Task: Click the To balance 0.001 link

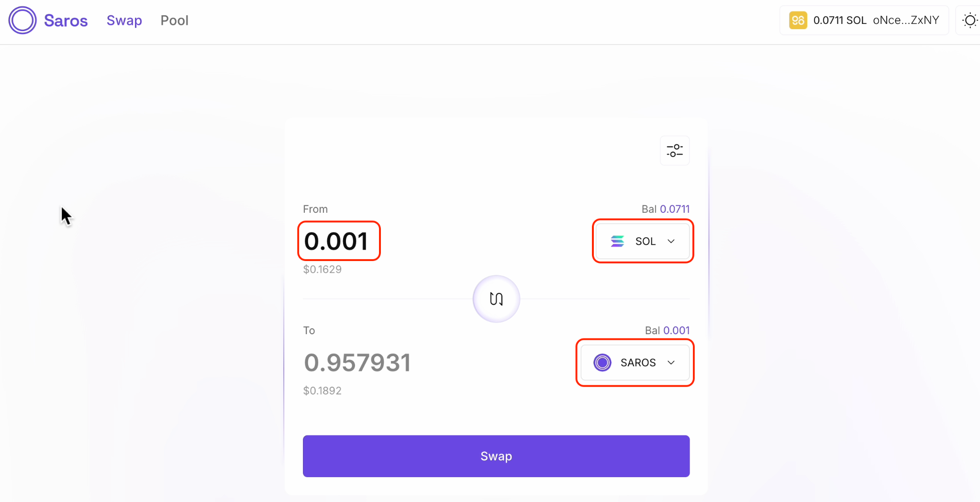Action: 676,330
